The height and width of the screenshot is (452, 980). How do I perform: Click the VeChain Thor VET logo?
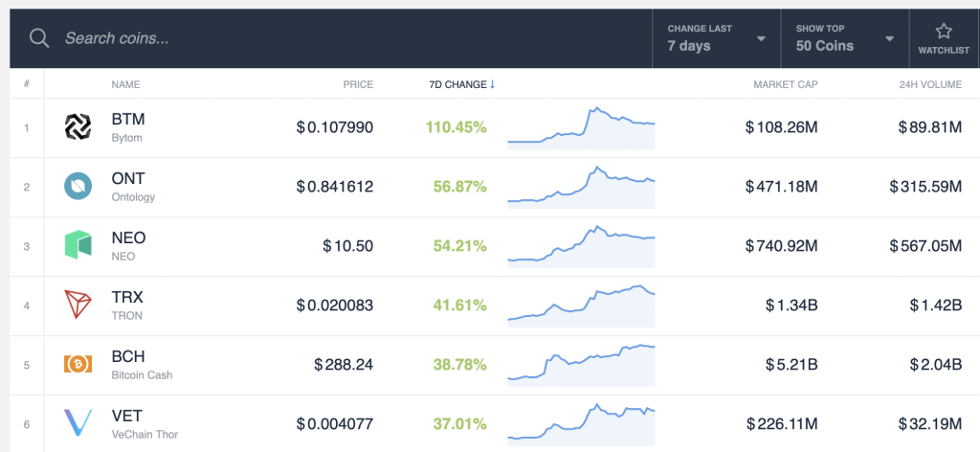(78, 422)
